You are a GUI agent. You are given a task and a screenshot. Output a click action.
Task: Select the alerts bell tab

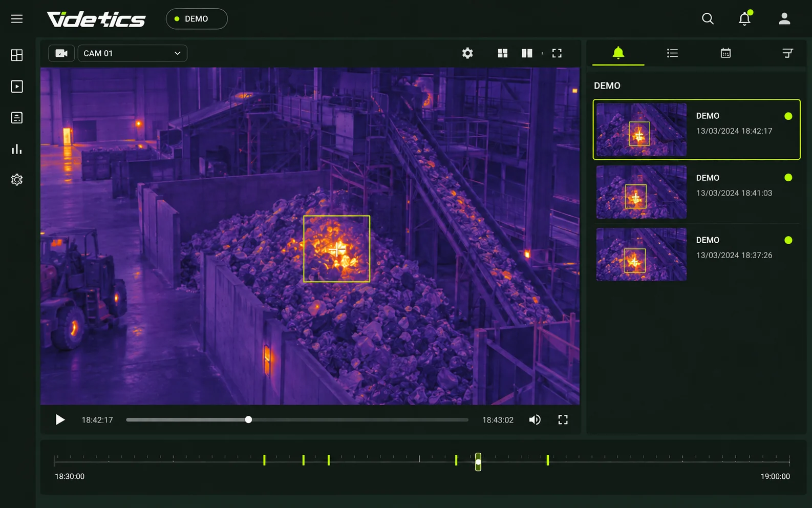(618, 53)
